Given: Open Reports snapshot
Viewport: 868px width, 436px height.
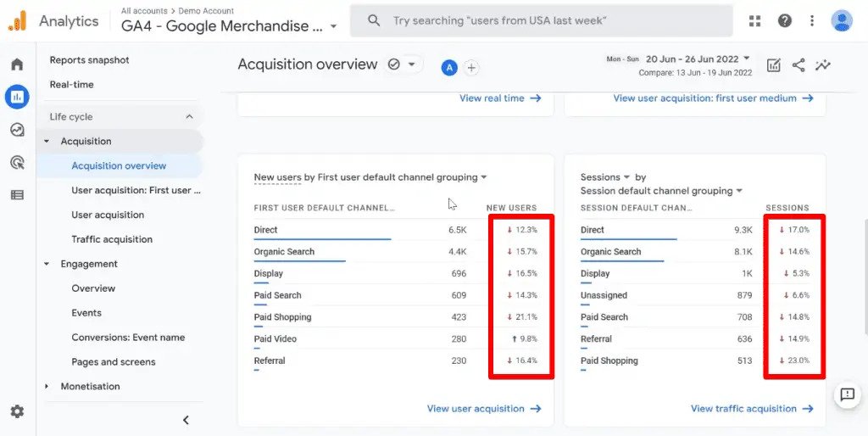Looking at the screenshot, I should [89, 60].
